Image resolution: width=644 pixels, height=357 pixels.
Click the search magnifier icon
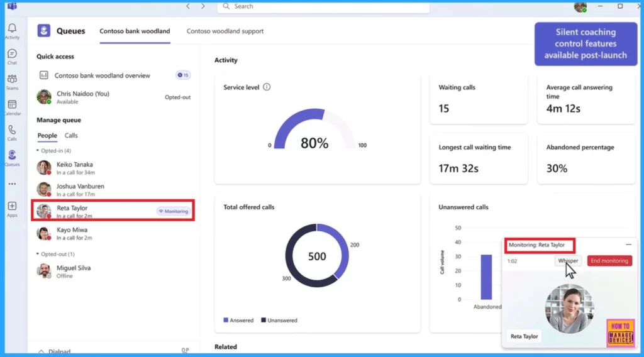(x=226, y=6)
